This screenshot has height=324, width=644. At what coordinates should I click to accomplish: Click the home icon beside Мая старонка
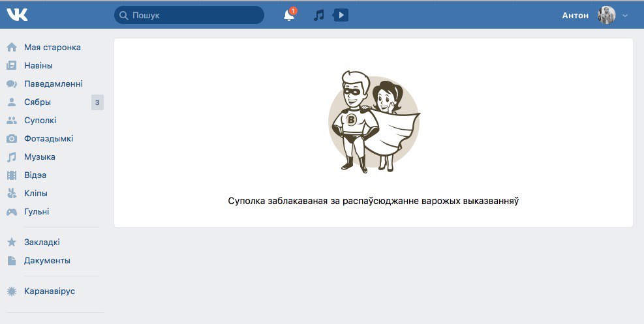pyautogui.click(x=12, y=47)
